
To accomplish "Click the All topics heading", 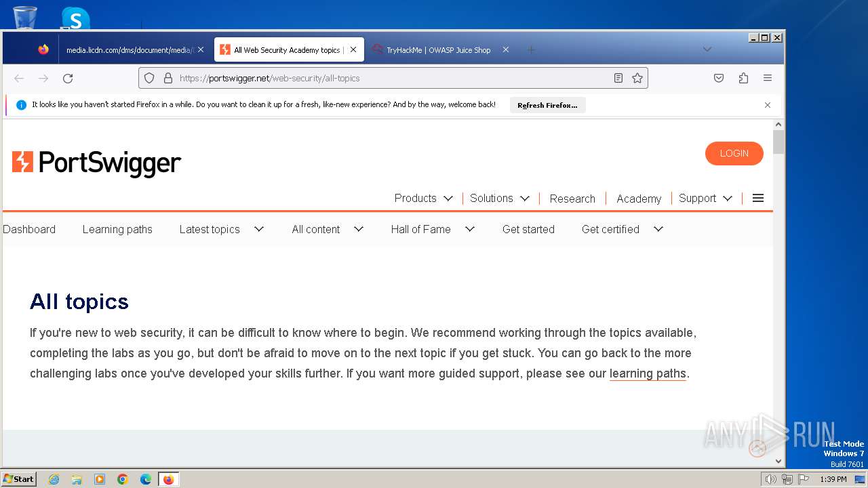I will tap(79, 302).
